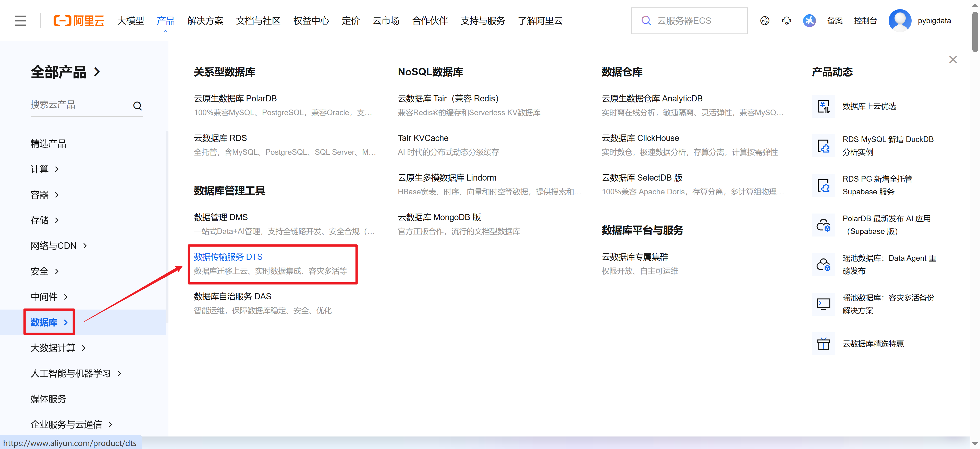Select the 数据库 category
The width and height of the screenshot is (980, 449).
pos(49,322)
